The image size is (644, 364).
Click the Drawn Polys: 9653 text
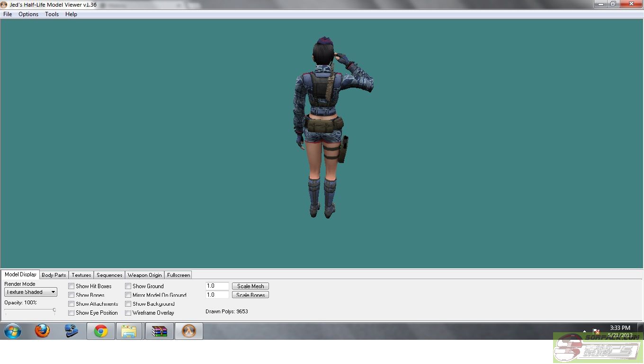[x=227, y=311]
